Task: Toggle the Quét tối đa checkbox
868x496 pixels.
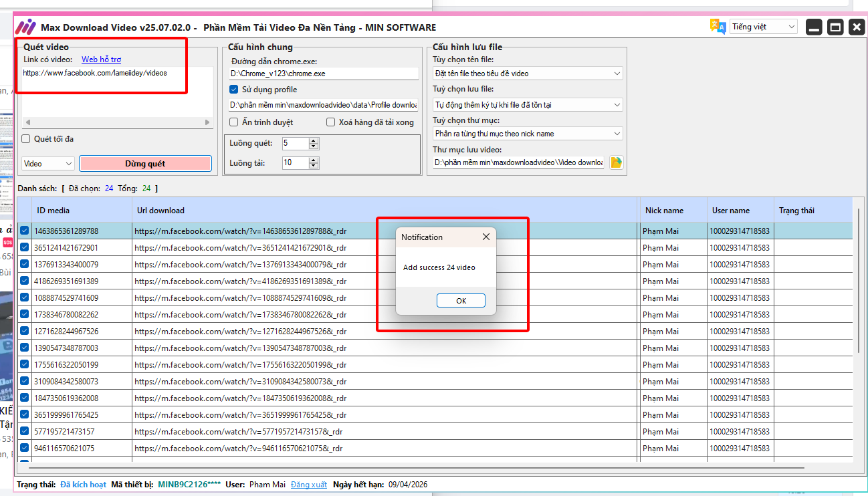Action: pos(26,139)
